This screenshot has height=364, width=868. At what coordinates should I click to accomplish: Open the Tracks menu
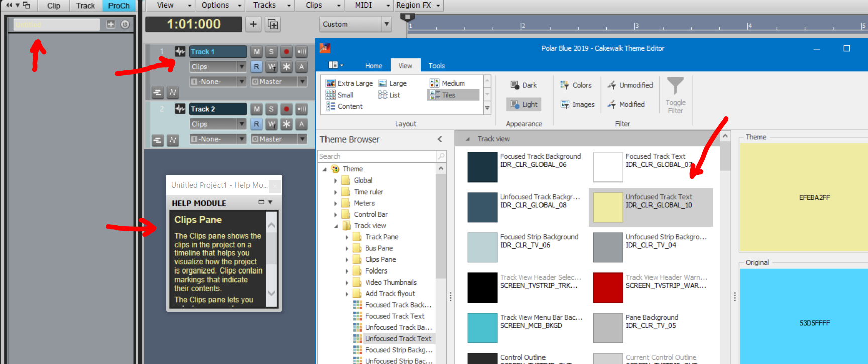coord(271,5)
